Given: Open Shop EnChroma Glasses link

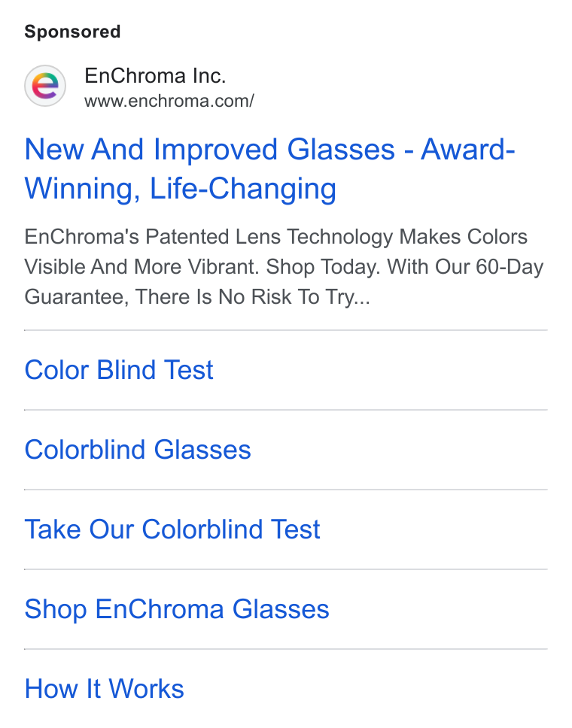Looking at the screenshot, I should tap(177, 609).
